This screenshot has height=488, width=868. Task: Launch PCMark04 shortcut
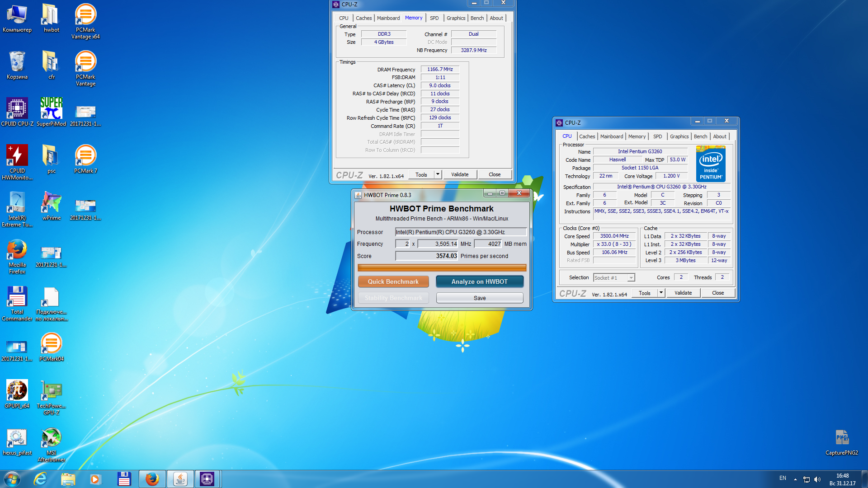point(51,347)
